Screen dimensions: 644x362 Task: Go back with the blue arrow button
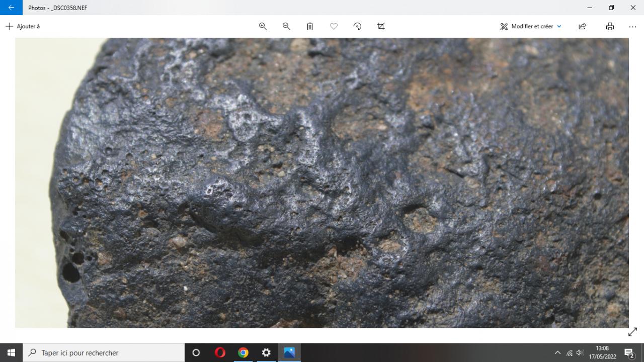pos(11,8)
